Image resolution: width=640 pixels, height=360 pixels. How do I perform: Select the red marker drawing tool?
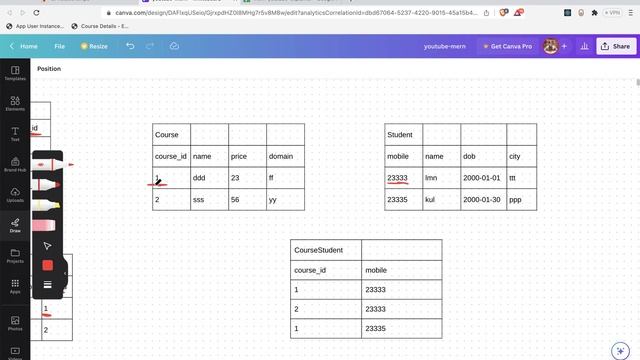tap(47, 185)
